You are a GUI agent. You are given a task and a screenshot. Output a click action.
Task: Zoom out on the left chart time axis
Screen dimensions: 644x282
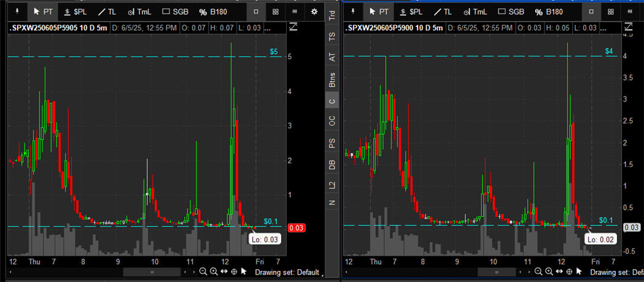(203, 272)
